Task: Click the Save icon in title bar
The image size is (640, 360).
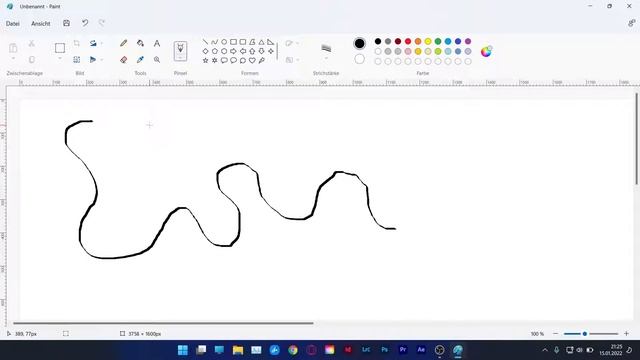Action: coord(67,23)
